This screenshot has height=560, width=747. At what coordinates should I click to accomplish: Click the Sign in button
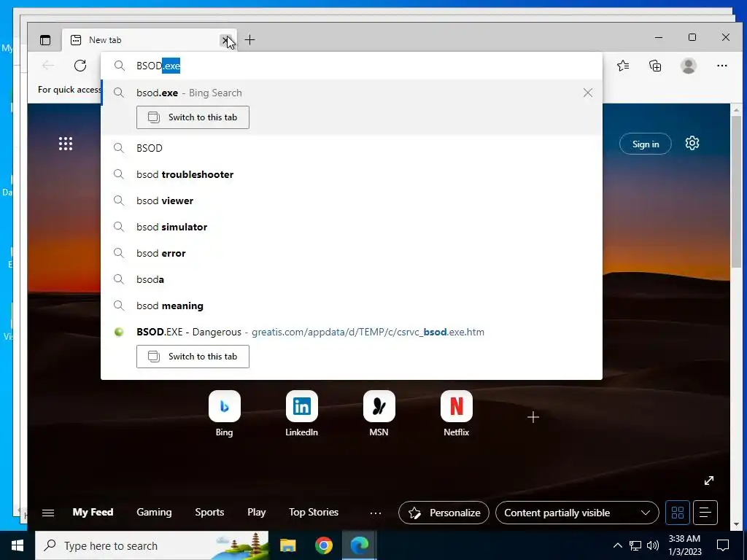[645, 144]
